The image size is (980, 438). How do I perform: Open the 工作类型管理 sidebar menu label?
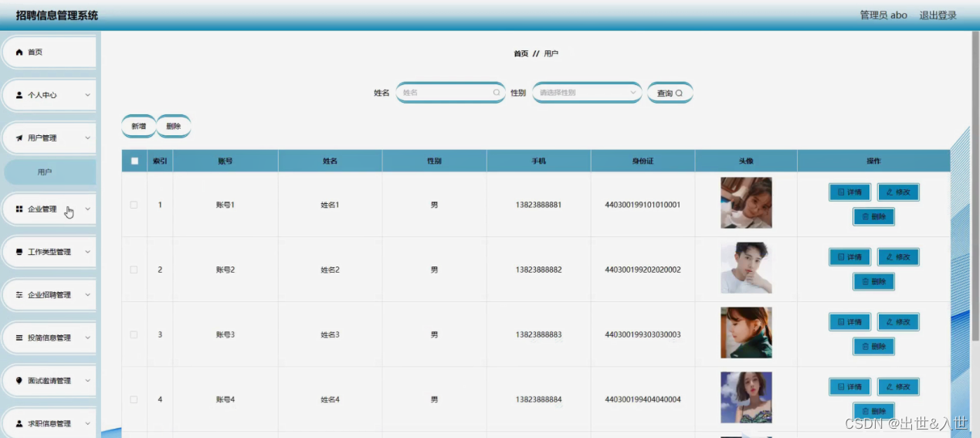[49, 252]
